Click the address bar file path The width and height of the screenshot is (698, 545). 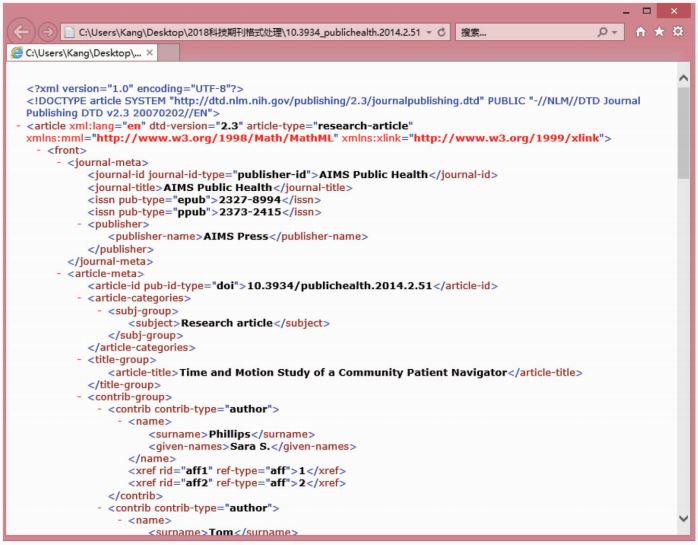pyautogui.click(x=249, y=32)
